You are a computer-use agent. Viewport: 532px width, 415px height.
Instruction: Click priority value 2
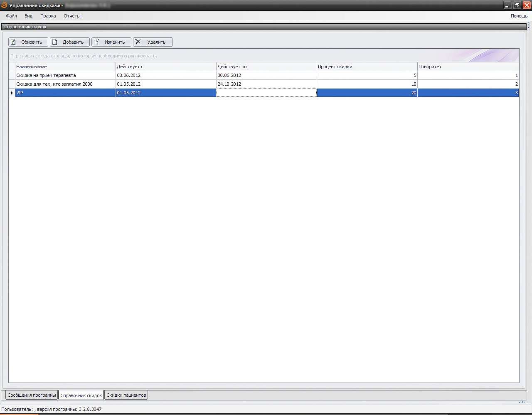468,84
